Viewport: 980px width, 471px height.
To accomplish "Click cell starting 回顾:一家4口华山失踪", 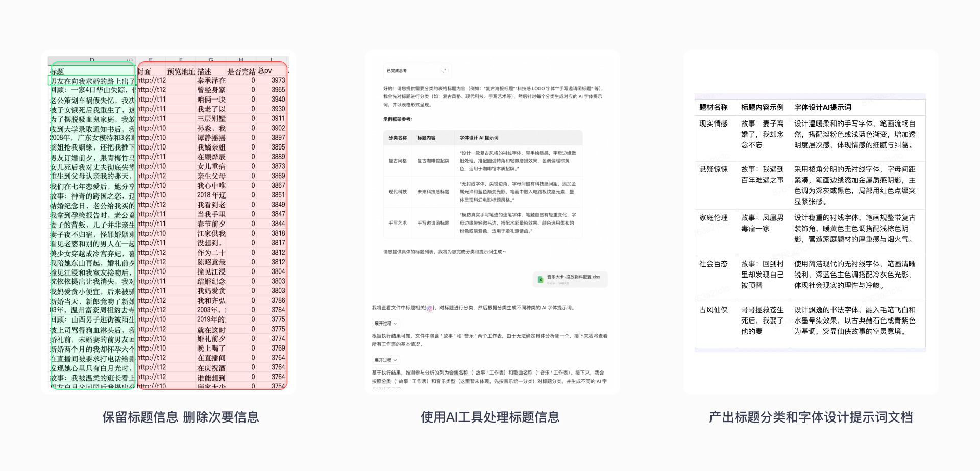I will [x=92, y=90].
